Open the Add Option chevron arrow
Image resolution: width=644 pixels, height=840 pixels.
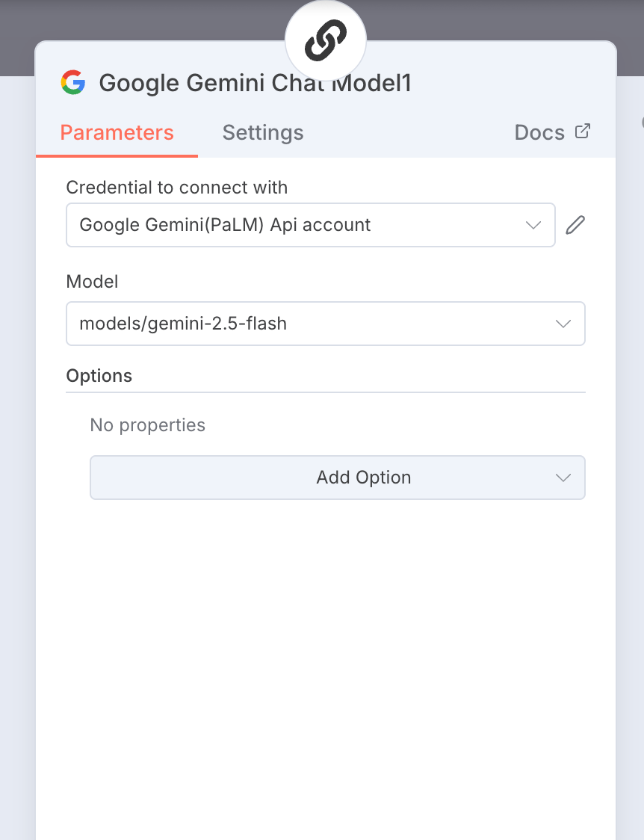(563, 478)
